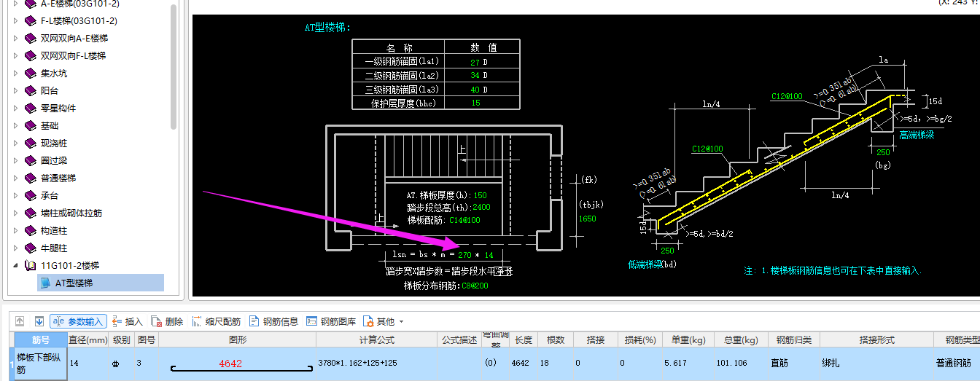Edit the step total height value 2400

pos(481,207)
